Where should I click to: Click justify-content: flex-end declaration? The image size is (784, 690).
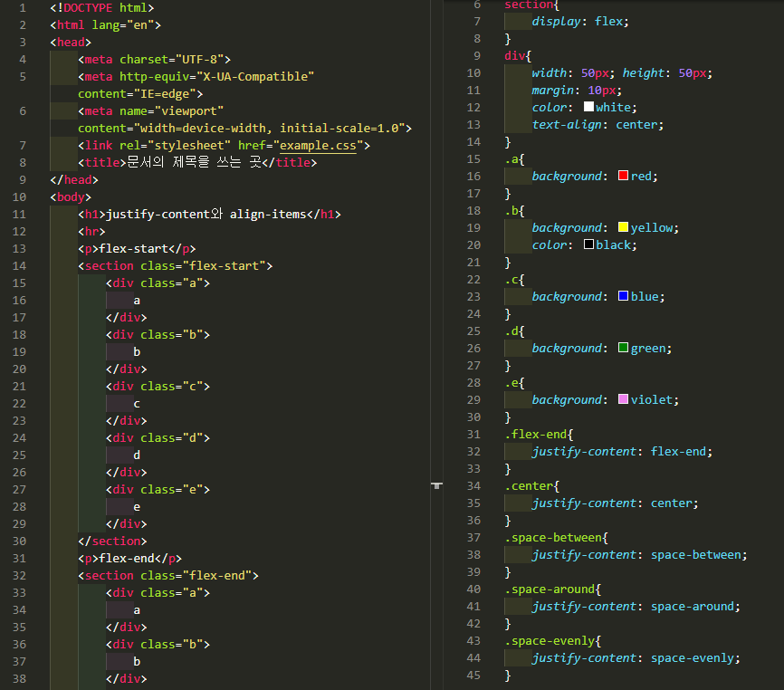(622, 452)
